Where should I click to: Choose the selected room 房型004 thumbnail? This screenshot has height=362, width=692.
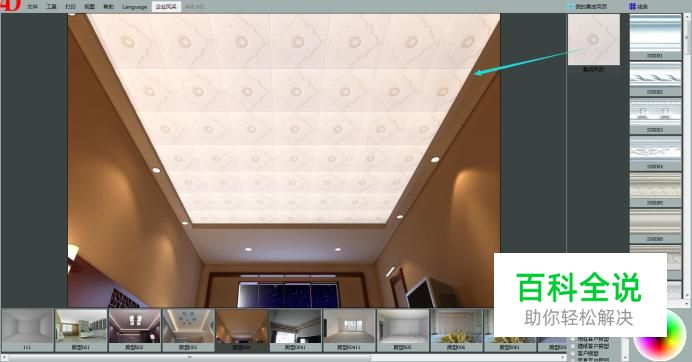tap(242, 330)
